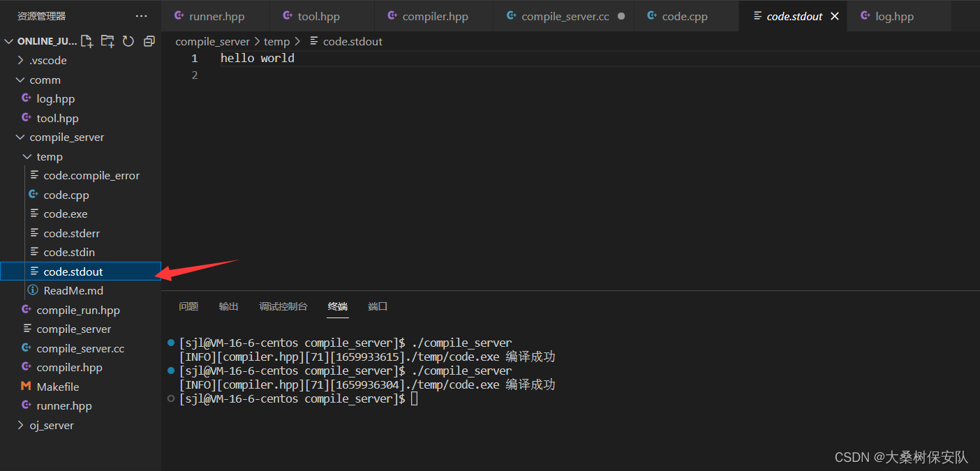Click the 资源管理器 explorer title
This screenshot has width=980, height=471.
pyautogui.click(x=41, y=16)
